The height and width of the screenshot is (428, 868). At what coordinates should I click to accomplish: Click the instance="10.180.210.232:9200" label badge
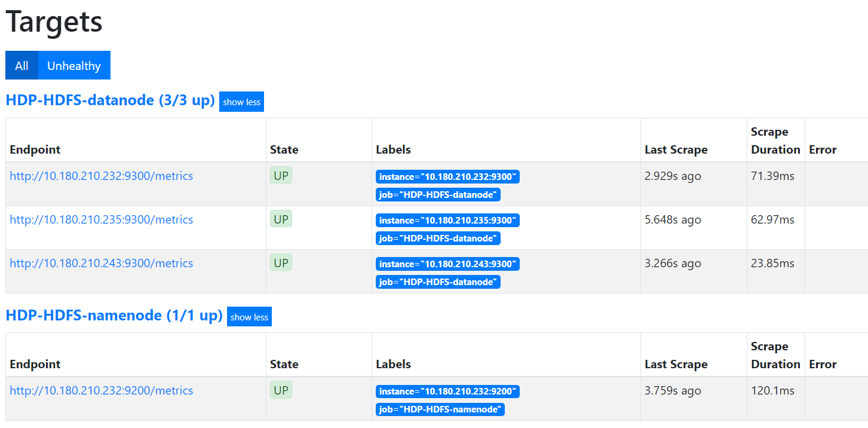click(447, 391)
